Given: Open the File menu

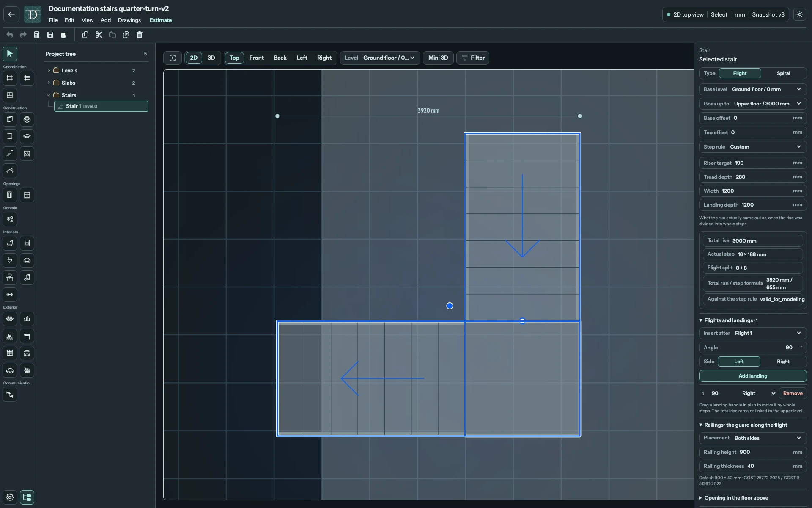Looking at the screenshot, I should click(x=53, y=20).
